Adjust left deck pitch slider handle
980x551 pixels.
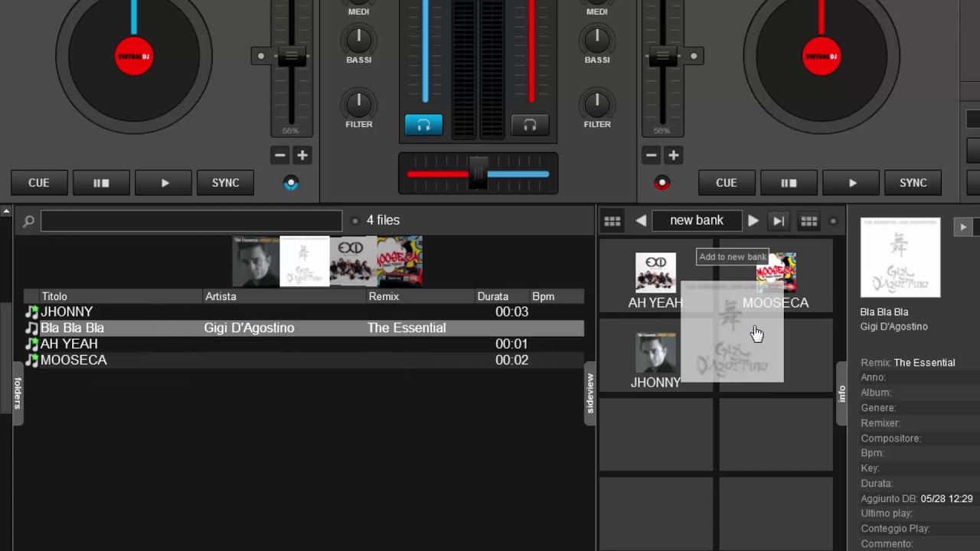[x=291, y=56]
